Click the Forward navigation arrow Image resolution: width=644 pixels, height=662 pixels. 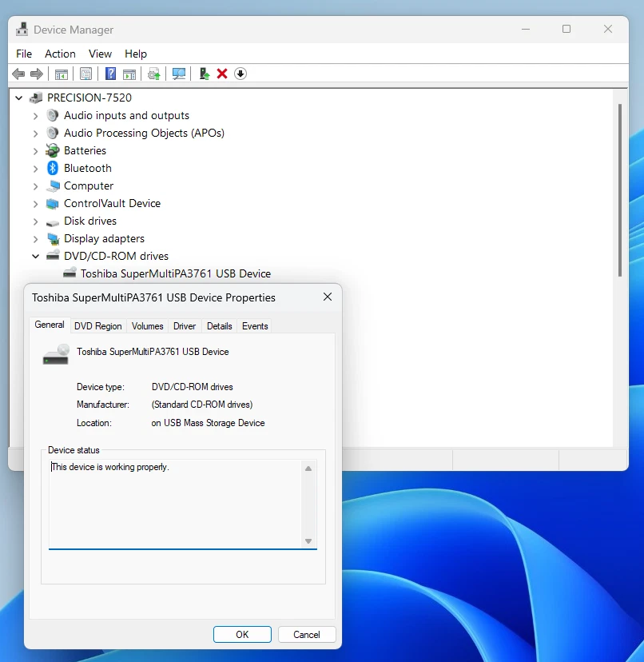tap(37, 74)
